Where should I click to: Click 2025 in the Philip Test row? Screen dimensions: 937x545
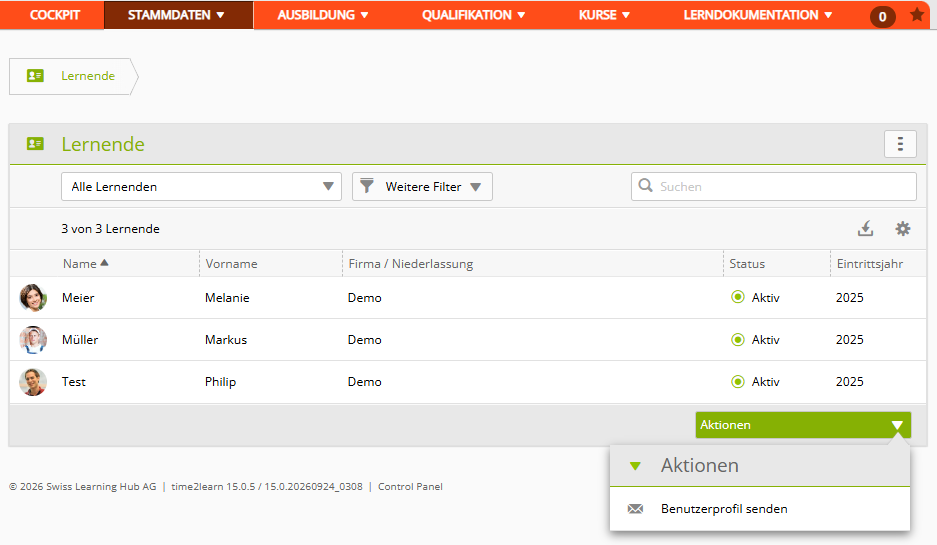point(849,382)
